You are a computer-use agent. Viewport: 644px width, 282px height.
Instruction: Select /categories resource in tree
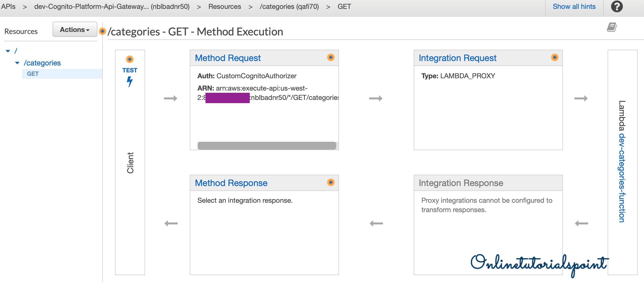(42, 63)
